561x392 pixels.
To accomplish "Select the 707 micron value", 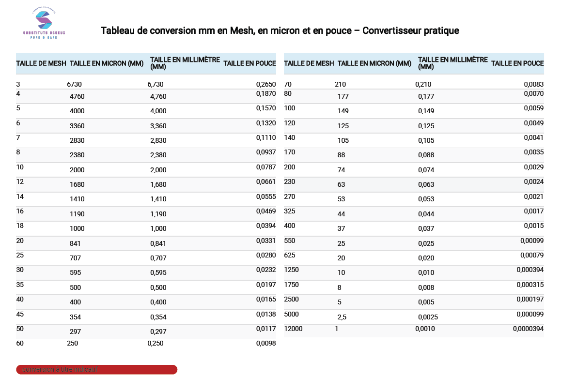I will [x=75, y=258].
